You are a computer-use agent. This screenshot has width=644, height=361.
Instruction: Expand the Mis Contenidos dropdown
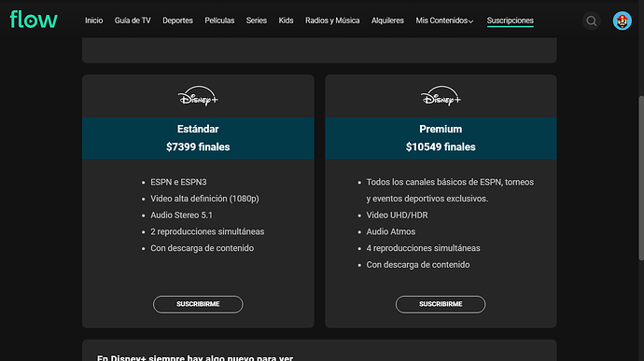tap(444, 21)
